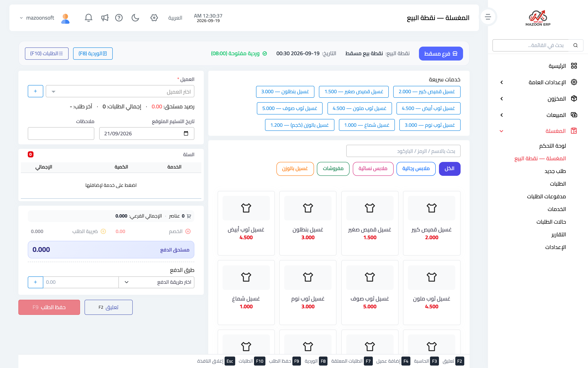Open لوحة التحكم in sidebar
This screenshot has width=588, height=368.
coord(552,146)
